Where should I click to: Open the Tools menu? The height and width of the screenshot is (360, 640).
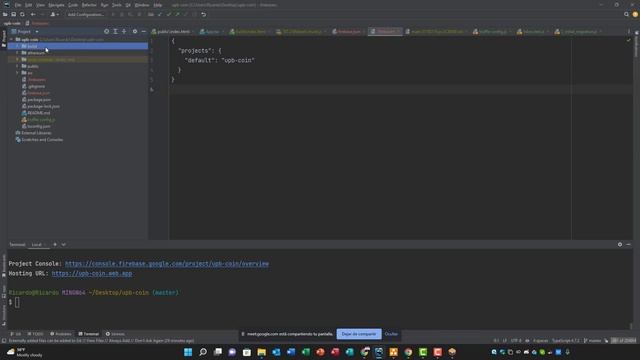117,5
